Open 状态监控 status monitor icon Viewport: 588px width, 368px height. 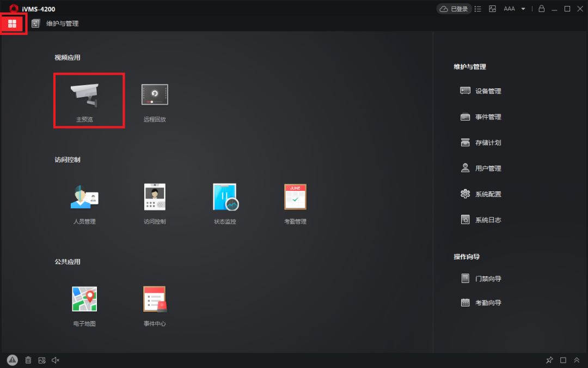click(x=225, y=197)
